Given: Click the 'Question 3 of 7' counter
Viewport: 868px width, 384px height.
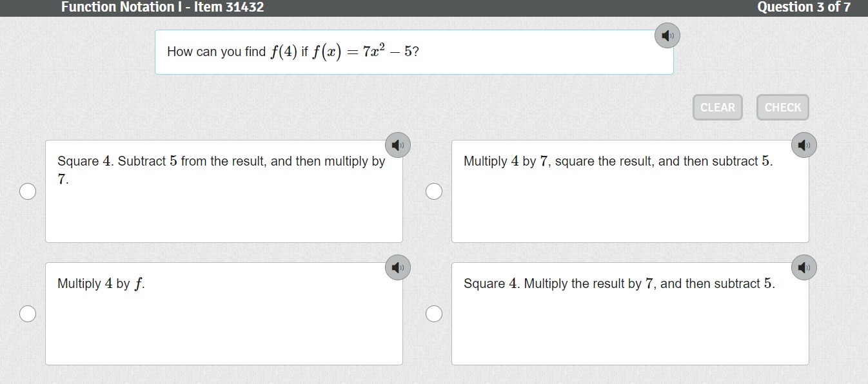Looking at the screenshot, I should (x=804, y=7).
